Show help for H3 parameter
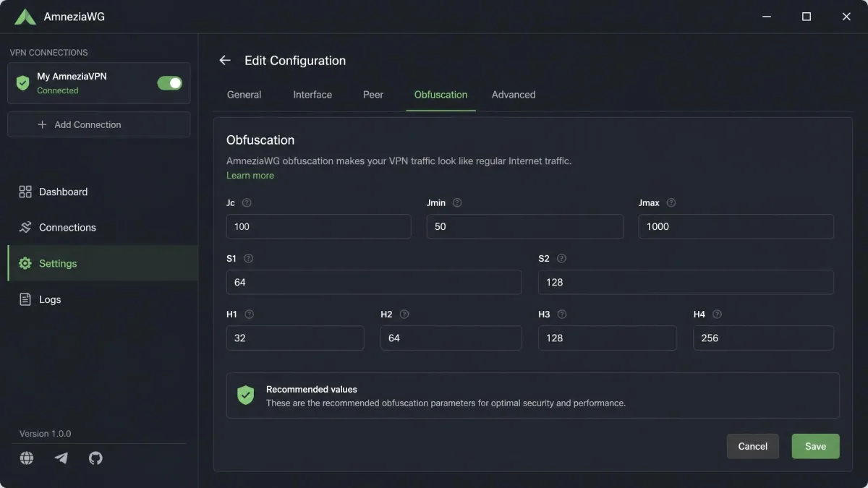The width and height of the screenshot is (868, 488). coord(562,314)
